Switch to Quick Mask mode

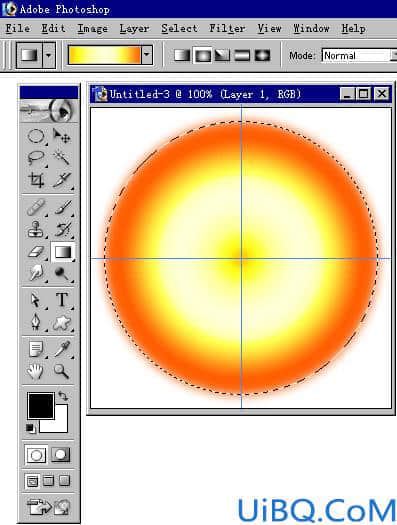[61, 455]
